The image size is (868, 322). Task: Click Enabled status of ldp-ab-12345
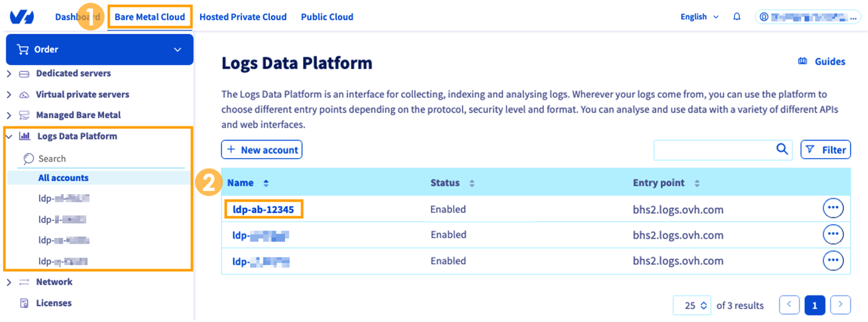448,210
